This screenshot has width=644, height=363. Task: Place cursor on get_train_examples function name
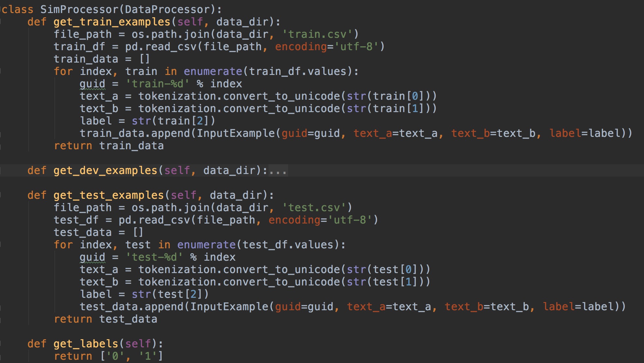[x=112, y=22]
